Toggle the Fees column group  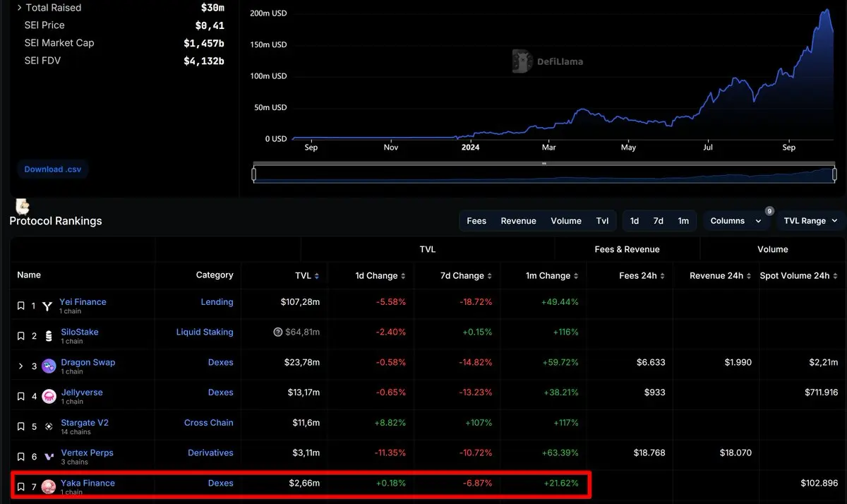(x=476, y=221)
